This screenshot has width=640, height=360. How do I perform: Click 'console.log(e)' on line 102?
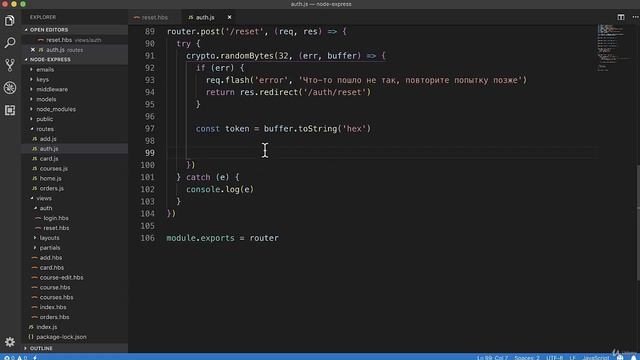[x=220, y=189]
